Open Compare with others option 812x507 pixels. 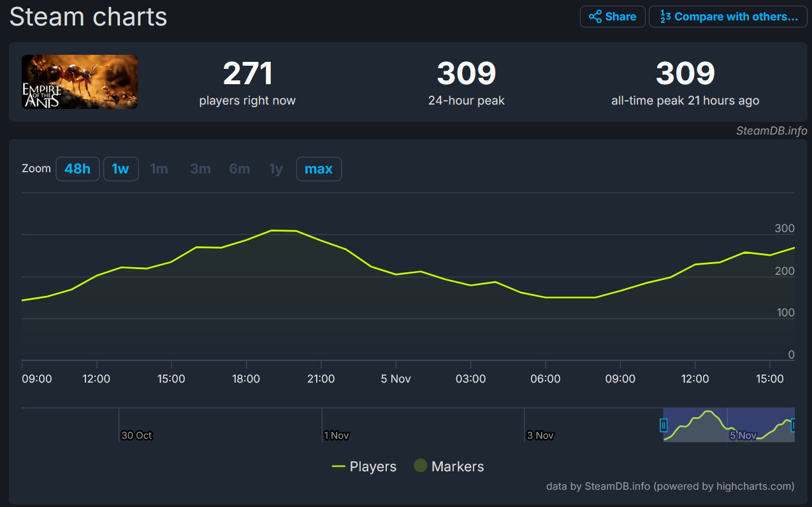pyautogui.click(x=728, y=17)
